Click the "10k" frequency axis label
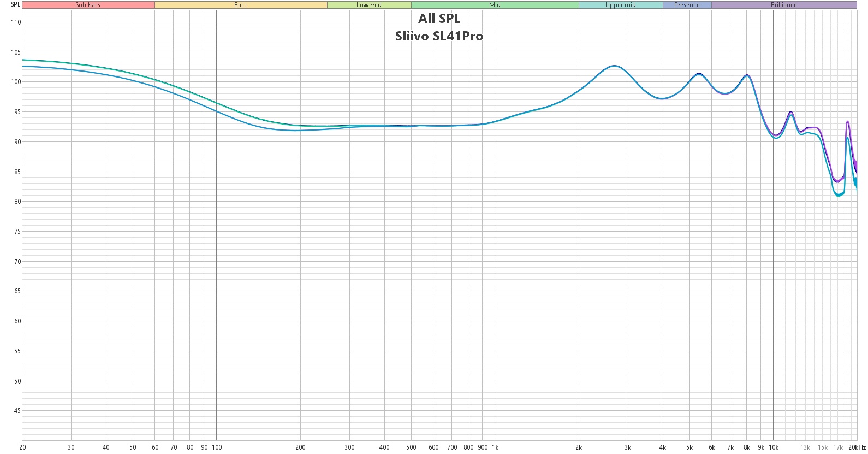868x454 pixels. 774,447
